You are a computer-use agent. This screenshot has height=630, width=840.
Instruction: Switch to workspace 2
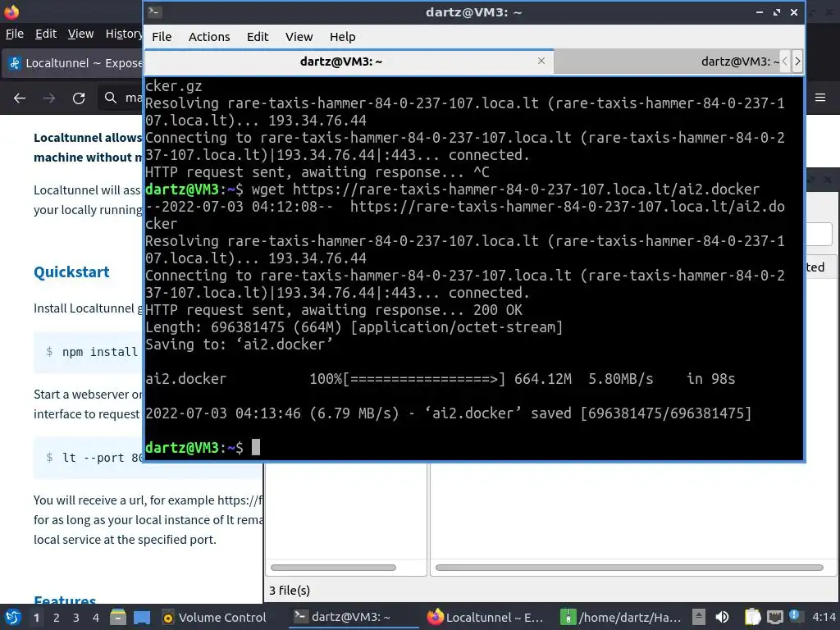coord(57,618)
